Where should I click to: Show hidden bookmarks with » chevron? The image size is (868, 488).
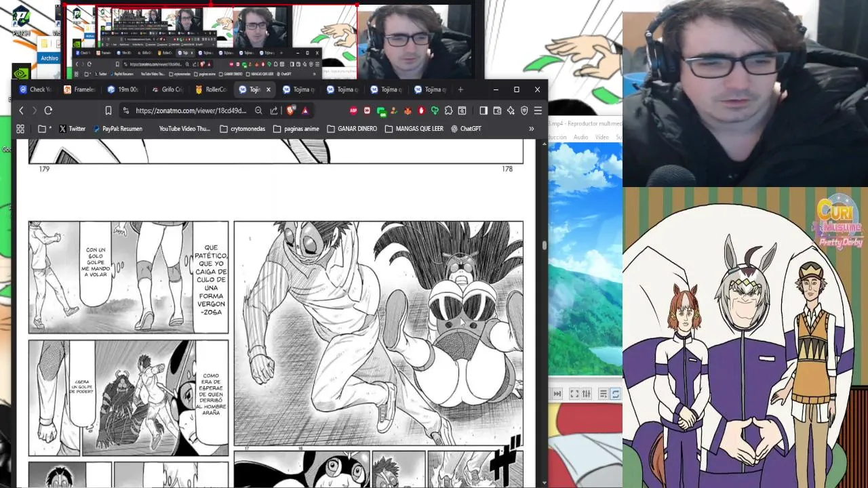[532, 129]
